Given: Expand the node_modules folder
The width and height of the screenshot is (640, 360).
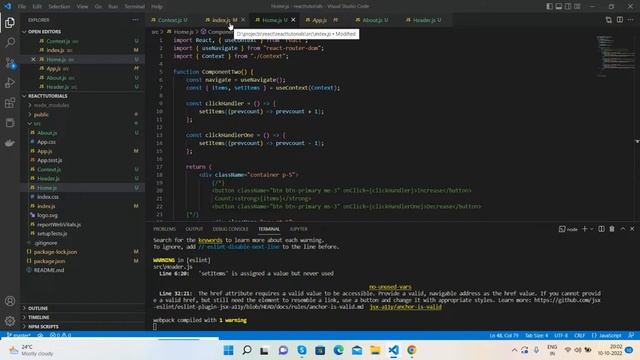Looking at the screenshot, I should coord(51,105).
